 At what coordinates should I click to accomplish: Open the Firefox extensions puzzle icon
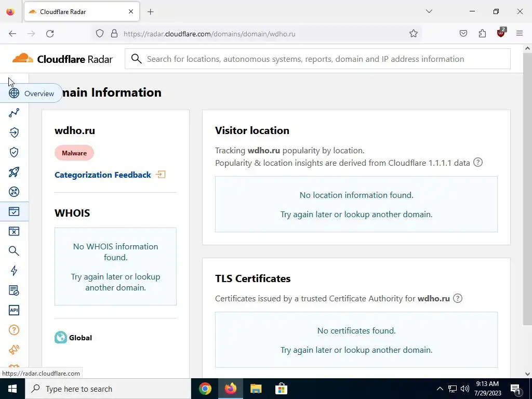482,34
